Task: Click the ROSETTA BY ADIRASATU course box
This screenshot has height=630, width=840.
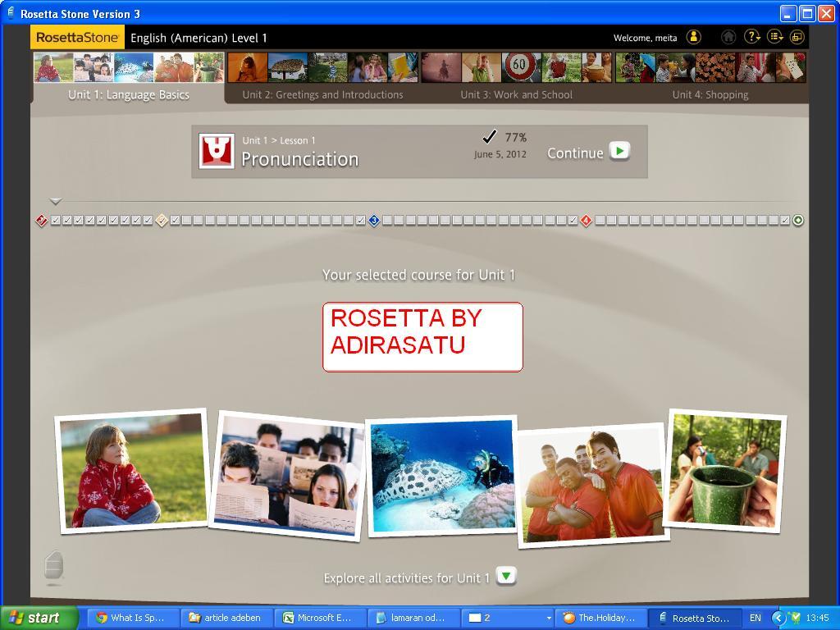Action: click(x=422, y=337)
